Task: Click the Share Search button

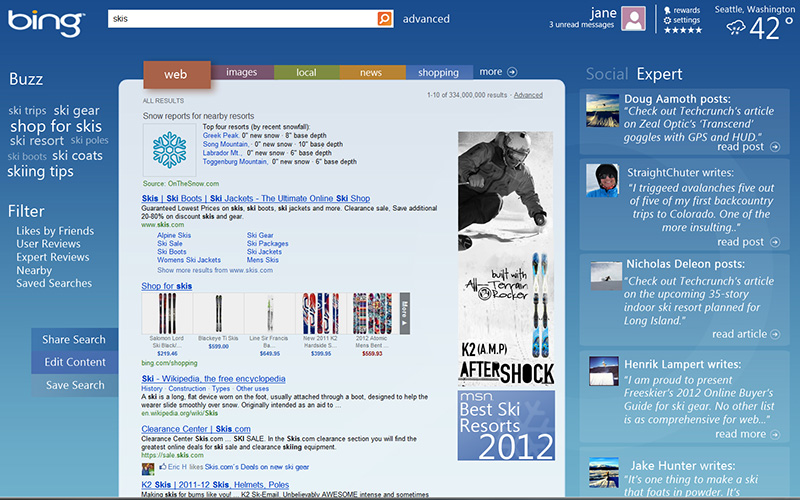Action: pos(74,340)
